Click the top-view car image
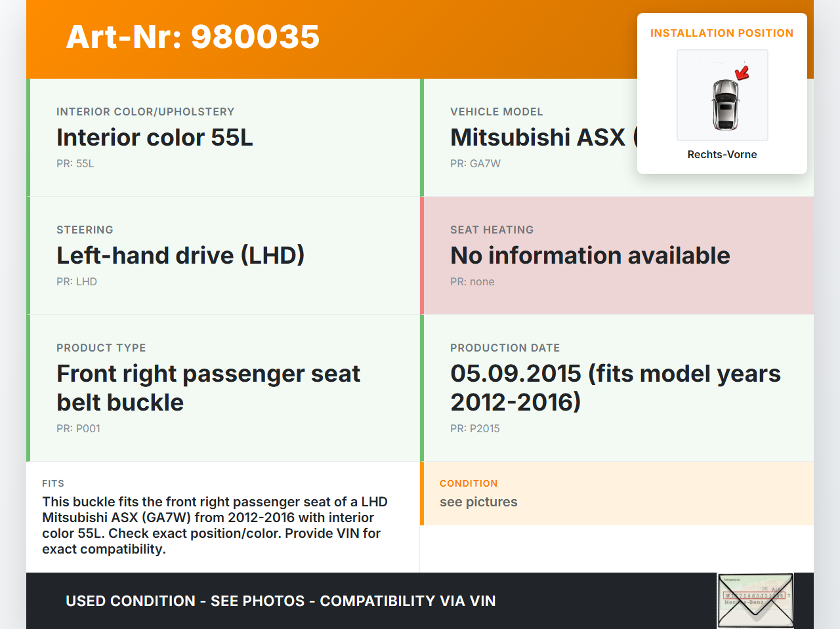Image resolution: width=840 pixels, height=629 pixels. 724,104
